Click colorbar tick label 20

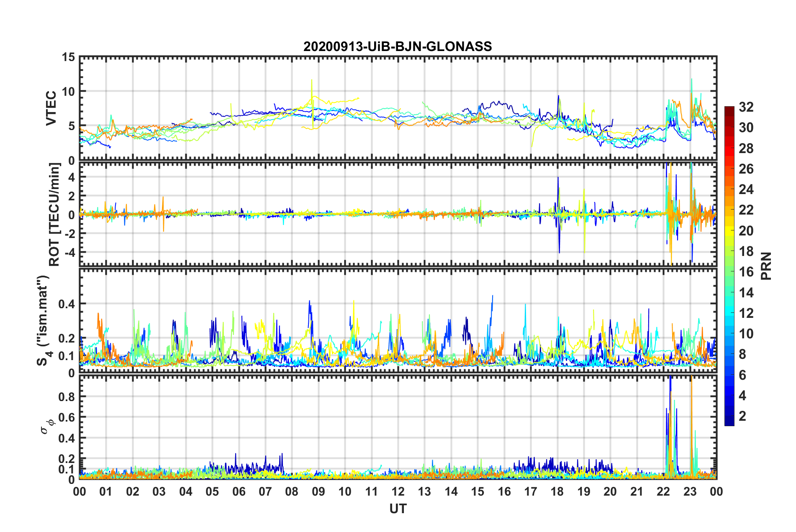click(x=746, y=231)
